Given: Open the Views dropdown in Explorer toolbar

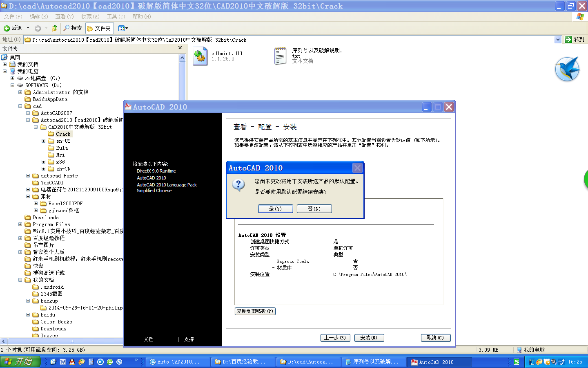Looking at the screenshot, I should coord(123,28).
